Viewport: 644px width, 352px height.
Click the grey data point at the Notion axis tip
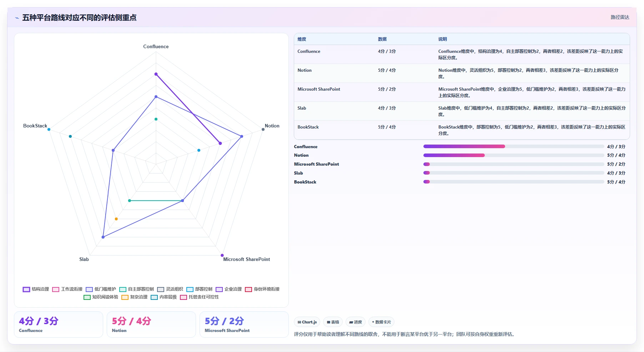pyautogui.click(x=263, y=129)
